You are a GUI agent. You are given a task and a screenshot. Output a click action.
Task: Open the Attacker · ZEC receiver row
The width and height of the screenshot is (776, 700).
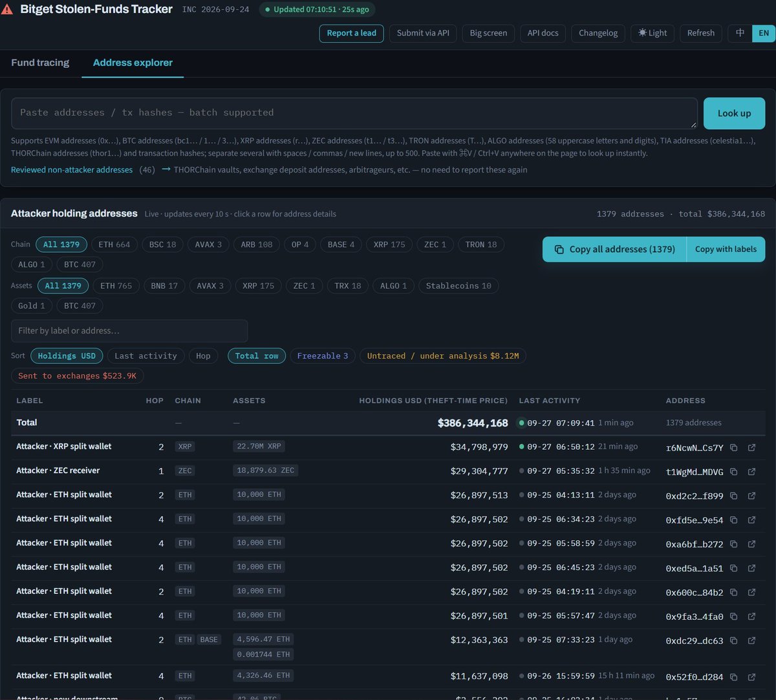point(388,471)
